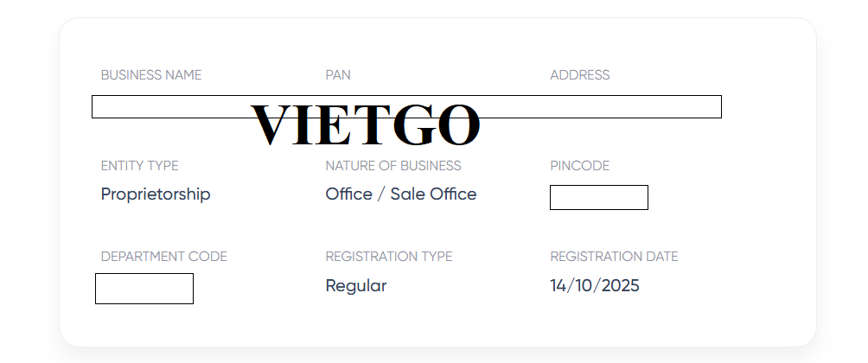Viewport: 868px width, 363px height.
Task: Click the PINCODE label
Action: coord(580,166)
